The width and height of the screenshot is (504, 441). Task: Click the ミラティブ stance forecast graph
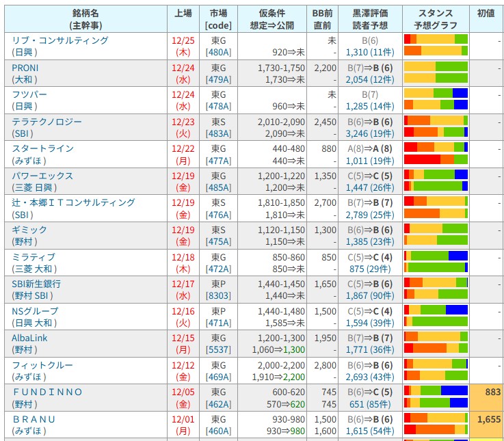(436, 262)
